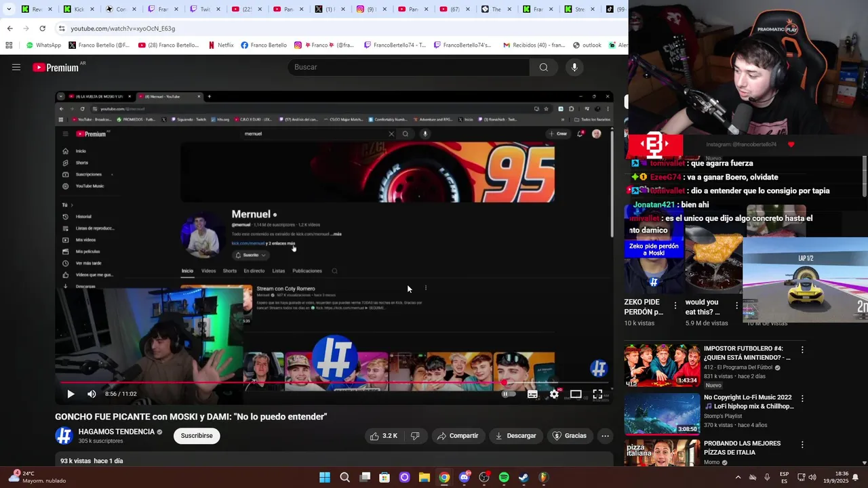
Task: Dislike the video
Action: (x=415, y=436)
